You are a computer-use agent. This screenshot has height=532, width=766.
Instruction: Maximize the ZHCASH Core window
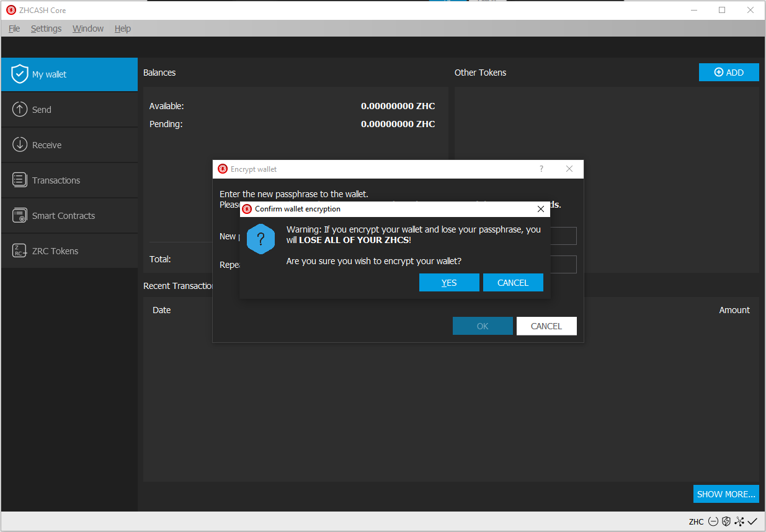[722, 10]
